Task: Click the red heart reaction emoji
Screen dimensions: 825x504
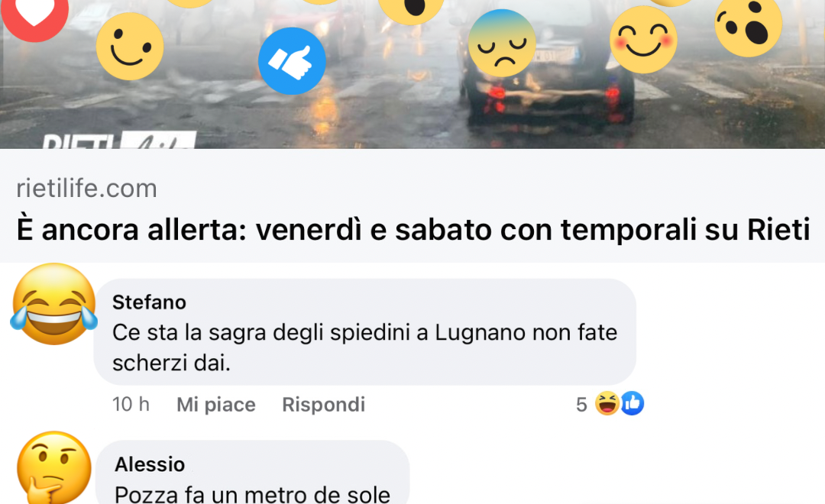Action: [x=34, y=16]
